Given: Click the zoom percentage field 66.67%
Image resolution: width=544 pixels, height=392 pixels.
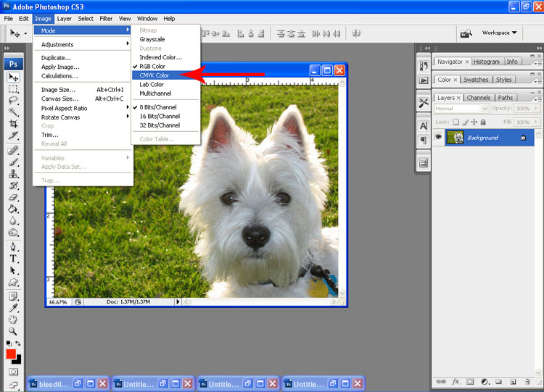Looking at the screenshot, I should pyautogui.click(x=58, y=302).
